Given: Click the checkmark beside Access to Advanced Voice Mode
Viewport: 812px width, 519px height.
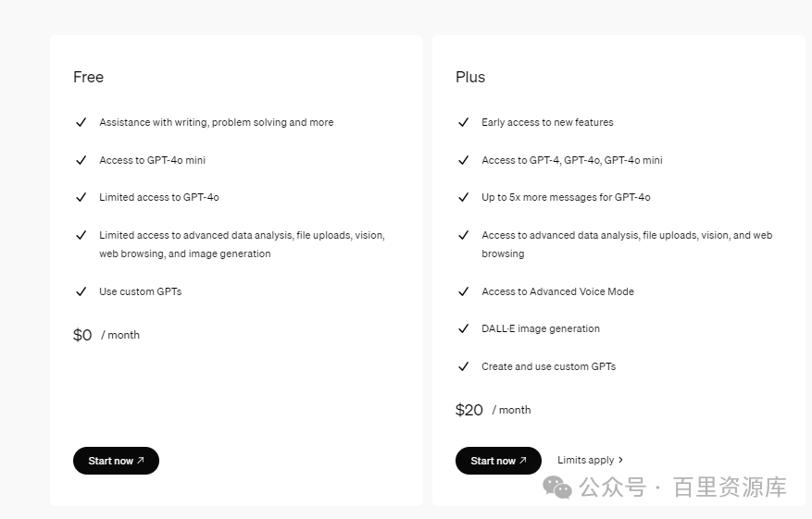Looking at the screenshot, I should tap(464, 291).
